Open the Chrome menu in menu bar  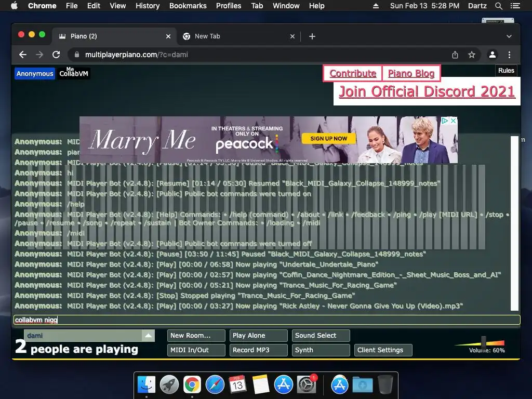[x=42, y=6]
